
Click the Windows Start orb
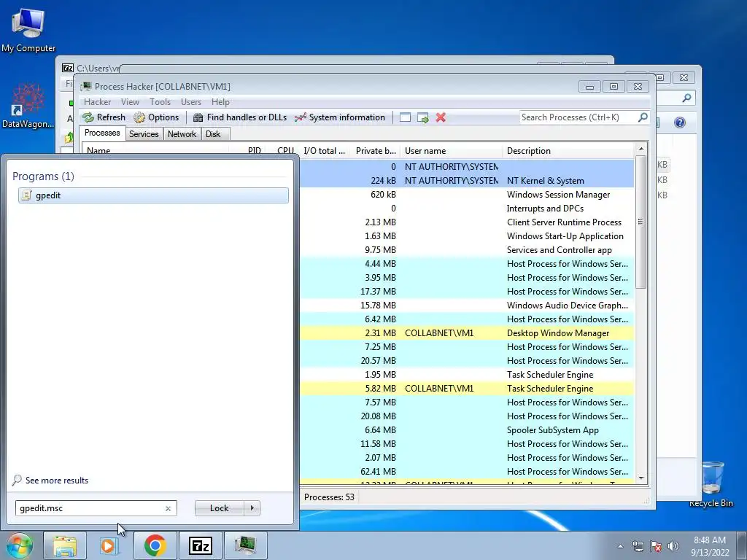coord(20,545)
